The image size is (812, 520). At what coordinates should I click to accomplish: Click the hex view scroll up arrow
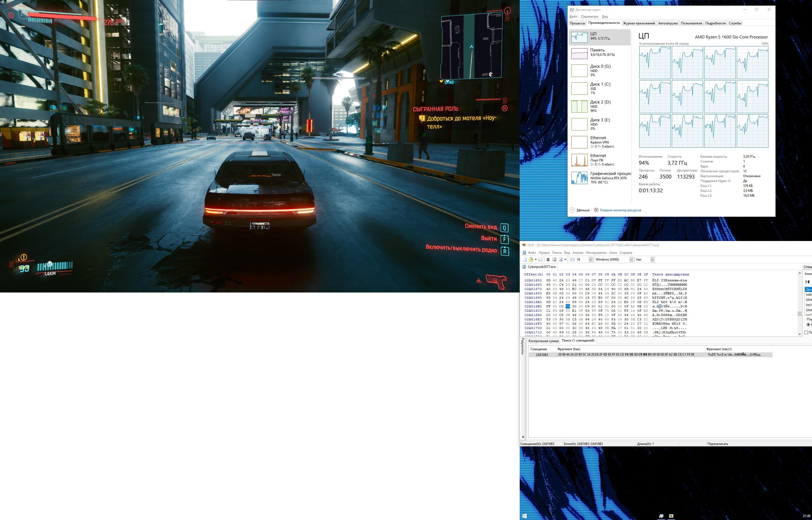(800, 273)
